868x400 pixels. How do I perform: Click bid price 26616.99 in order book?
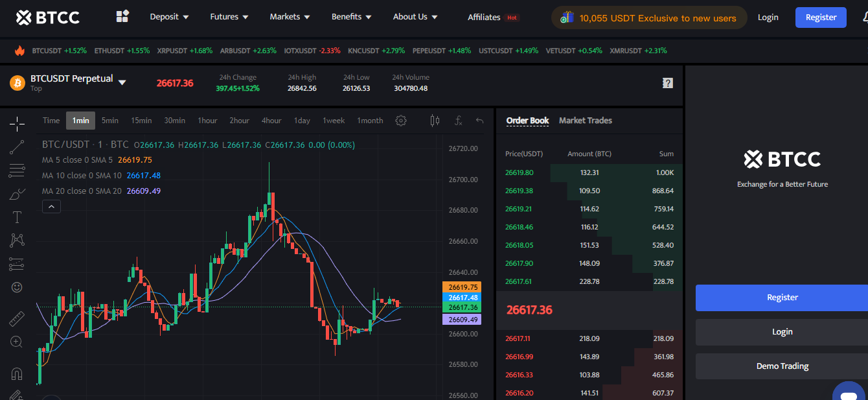pyautogui.click(x=519, y=357)
